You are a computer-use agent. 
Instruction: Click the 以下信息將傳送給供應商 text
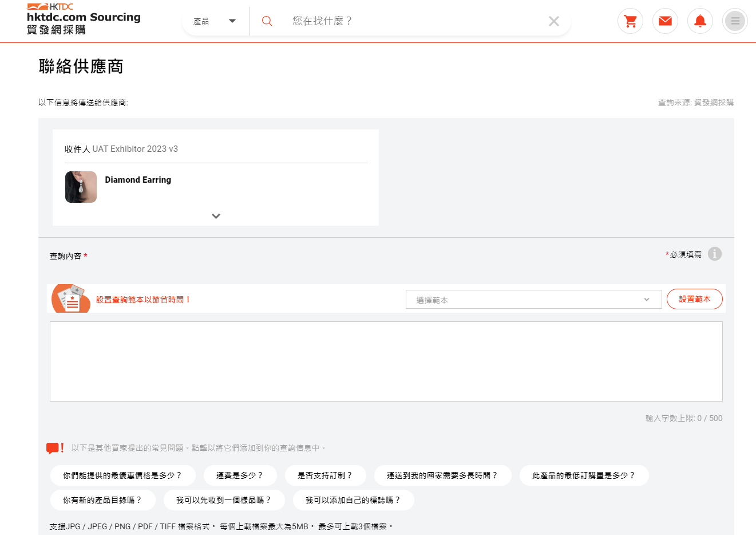[83, 103]
